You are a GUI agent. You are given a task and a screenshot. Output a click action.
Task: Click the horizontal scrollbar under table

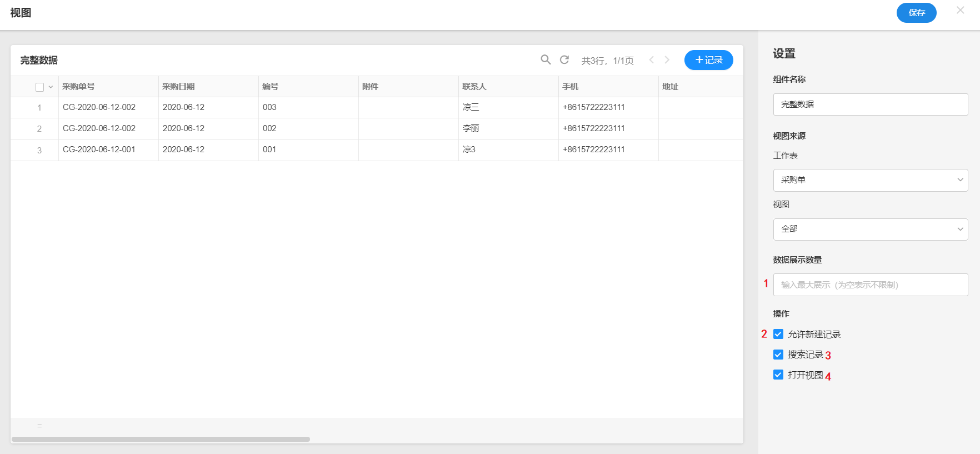(x=161, y=440)
